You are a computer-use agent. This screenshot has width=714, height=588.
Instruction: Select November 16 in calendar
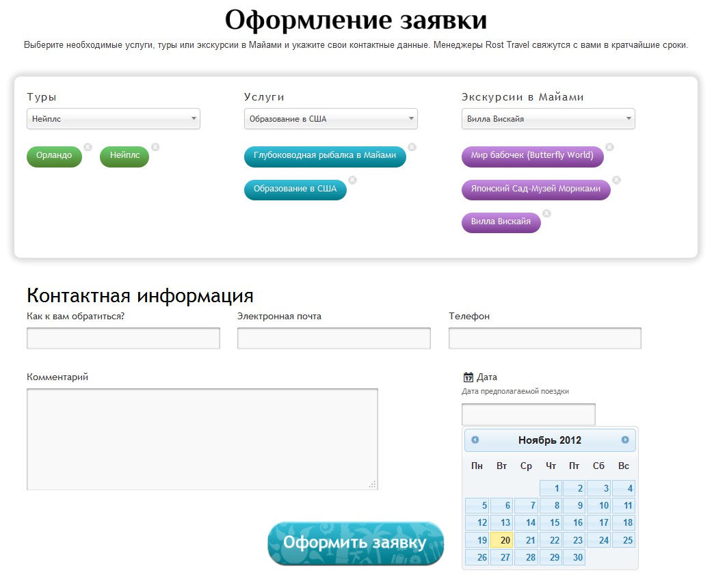click(x=574, y=523)
